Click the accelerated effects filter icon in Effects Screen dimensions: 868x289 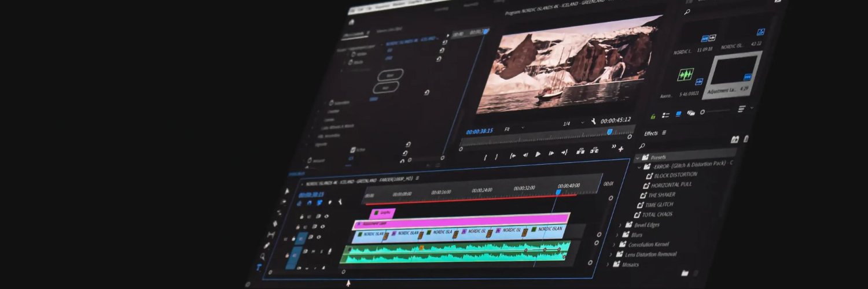(735, 139)
